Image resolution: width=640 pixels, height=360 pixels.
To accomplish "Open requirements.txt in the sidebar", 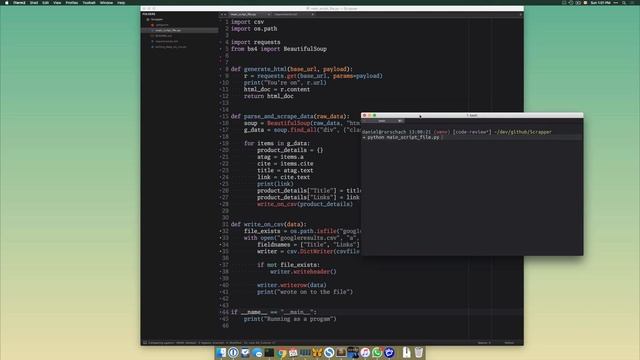I will 167,41.
